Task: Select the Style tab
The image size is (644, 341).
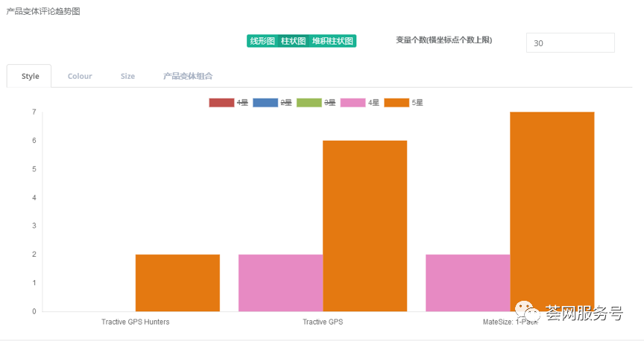Action: (x=30, y=76)
